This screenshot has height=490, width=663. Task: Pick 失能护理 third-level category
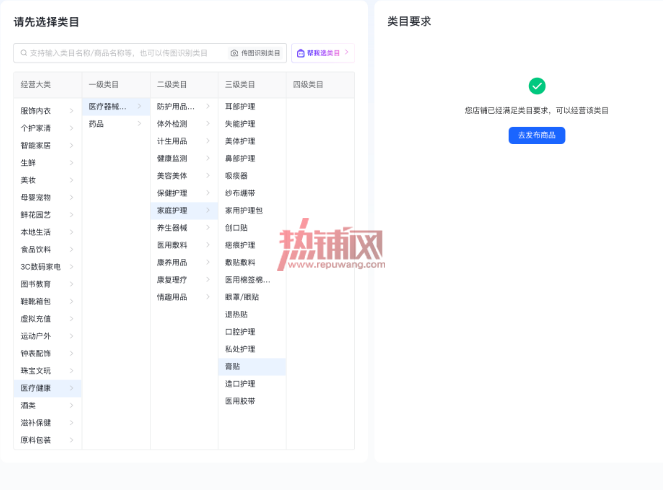(252, 124)
